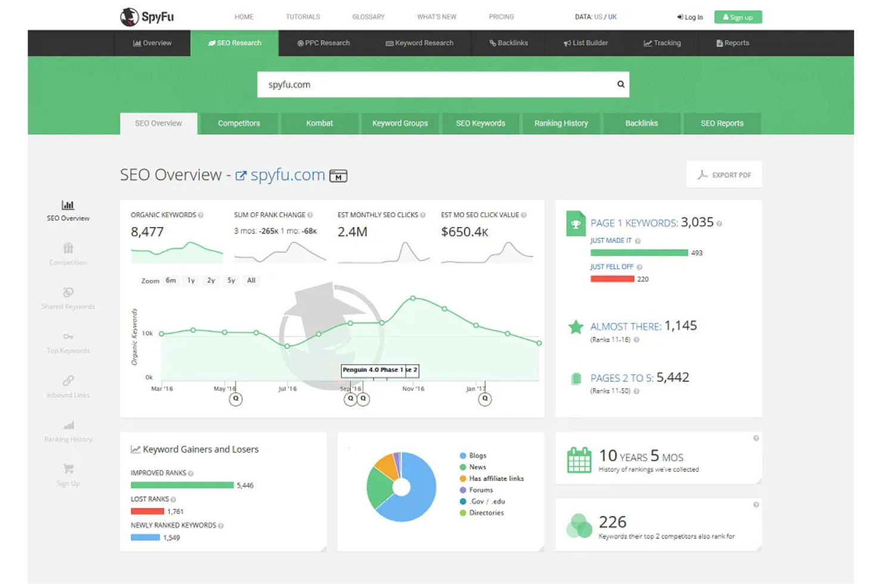Click help icon beside Just Made It

click(638, 241)
